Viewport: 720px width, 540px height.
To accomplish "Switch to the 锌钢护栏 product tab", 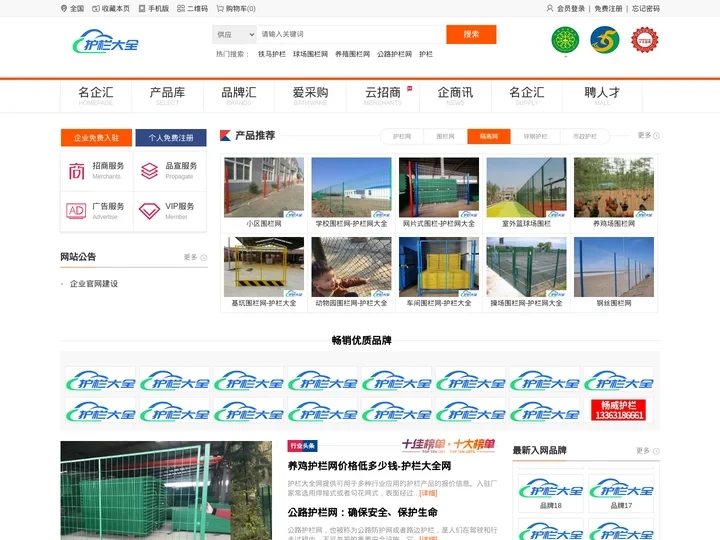I will pyautogui.click(x=535, y=136).
